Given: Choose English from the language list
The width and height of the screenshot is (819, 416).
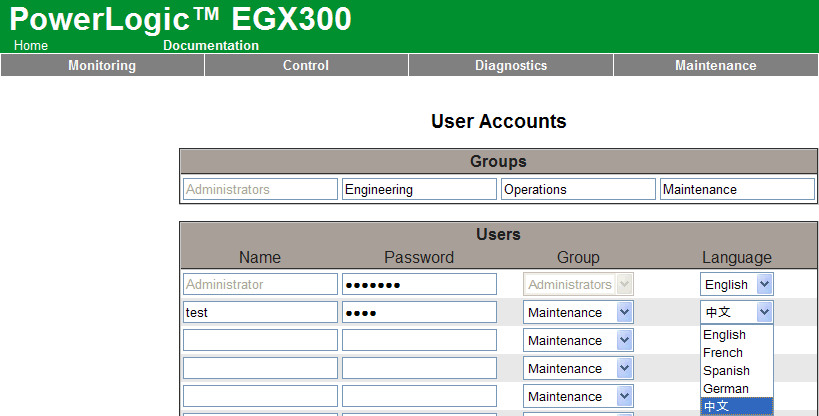Looking at the screenshot, I should point(736,334).
